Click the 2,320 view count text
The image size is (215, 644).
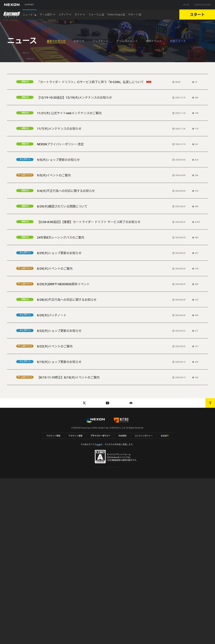(x=197, y=222)
